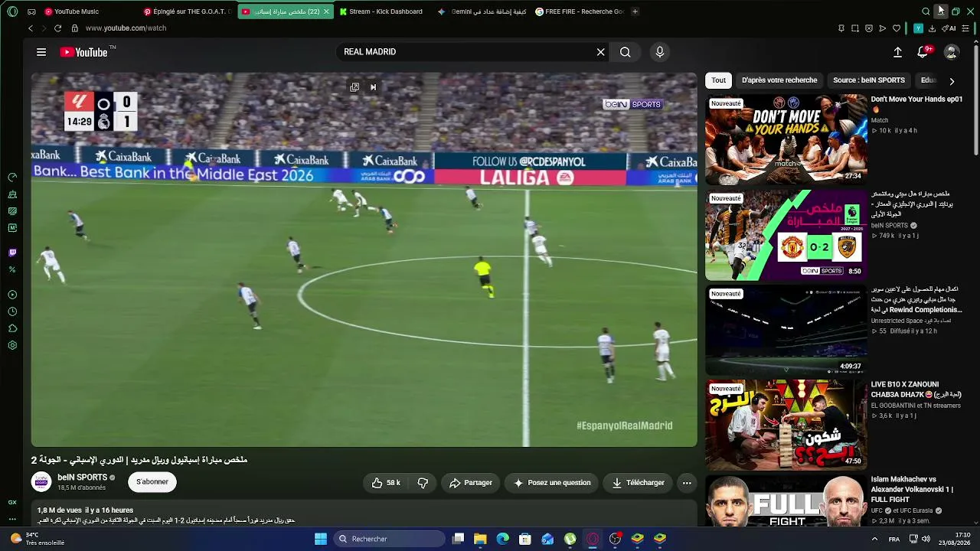Dislike the video
The width and height of the screenshot is (980, 551).
tap(423, 483)
